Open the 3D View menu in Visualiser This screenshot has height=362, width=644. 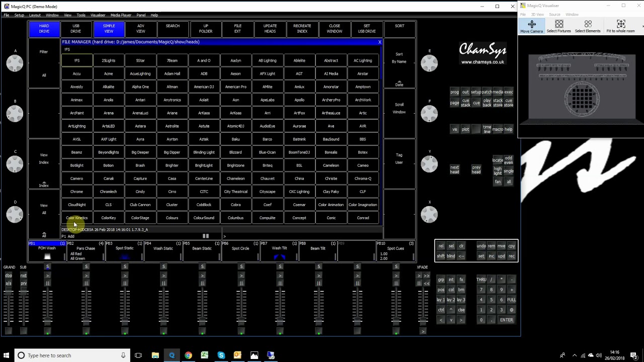click(537, 15)
